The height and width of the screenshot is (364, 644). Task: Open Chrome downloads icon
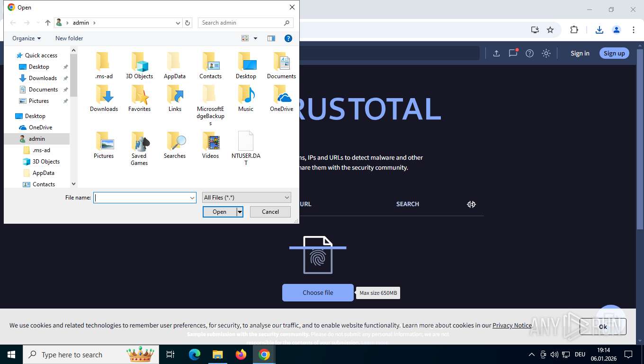click(599, 30)
